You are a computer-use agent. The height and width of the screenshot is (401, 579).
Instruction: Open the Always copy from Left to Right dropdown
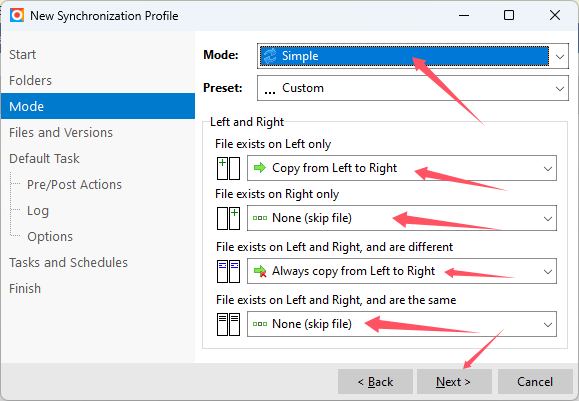pos(402,271)
